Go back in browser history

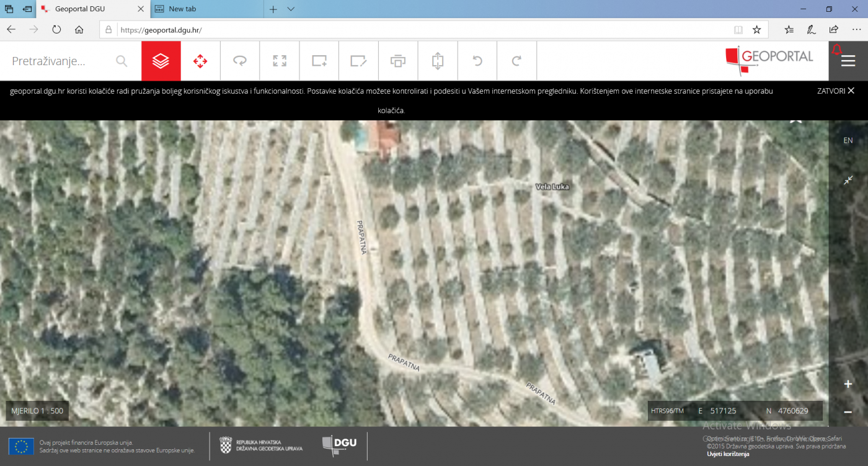(11, 29)
